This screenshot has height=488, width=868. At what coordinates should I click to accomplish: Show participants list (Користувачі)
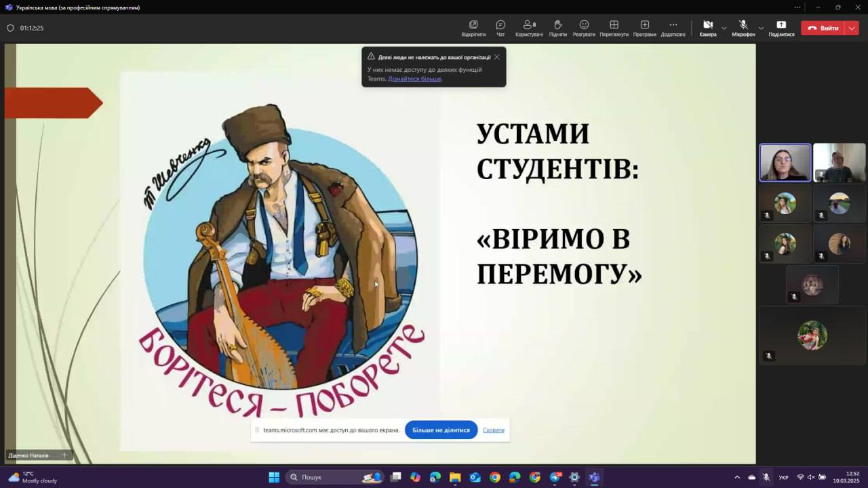pos(529,28)
